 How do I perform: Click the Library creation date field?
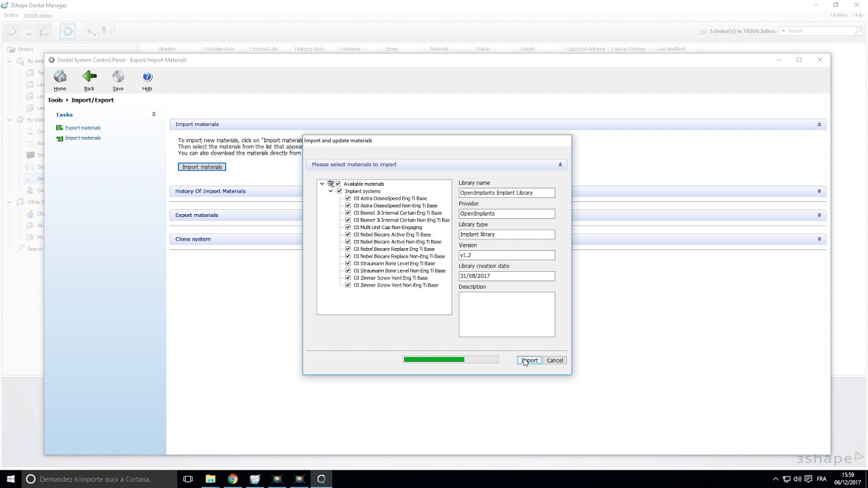click(x=507, y=276)
